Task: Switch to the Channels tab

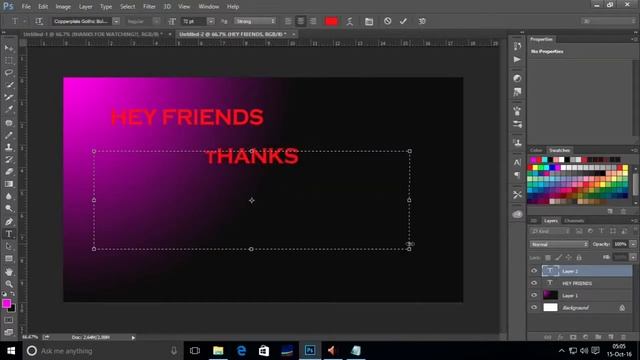Action: click(x=574, y=221)
